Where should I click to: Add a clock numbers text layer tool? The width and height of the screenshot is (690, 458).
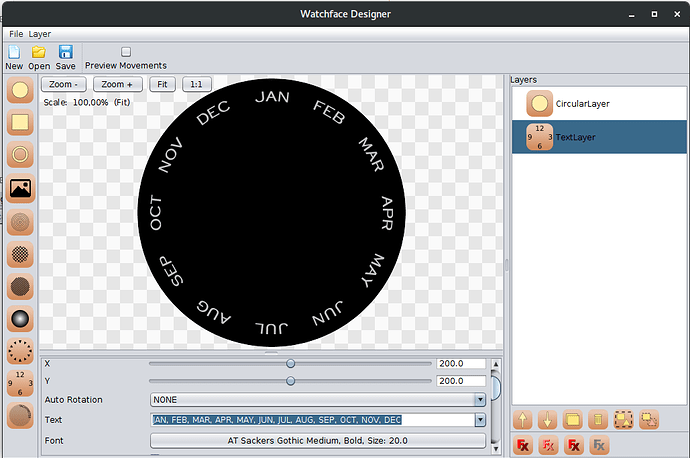coord(20,383)
